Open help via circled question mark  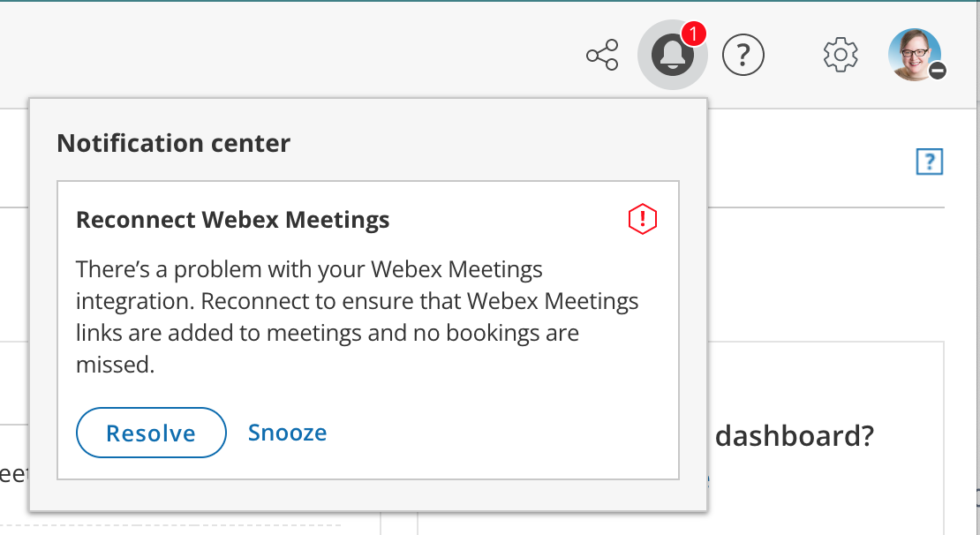click(743, 56)
